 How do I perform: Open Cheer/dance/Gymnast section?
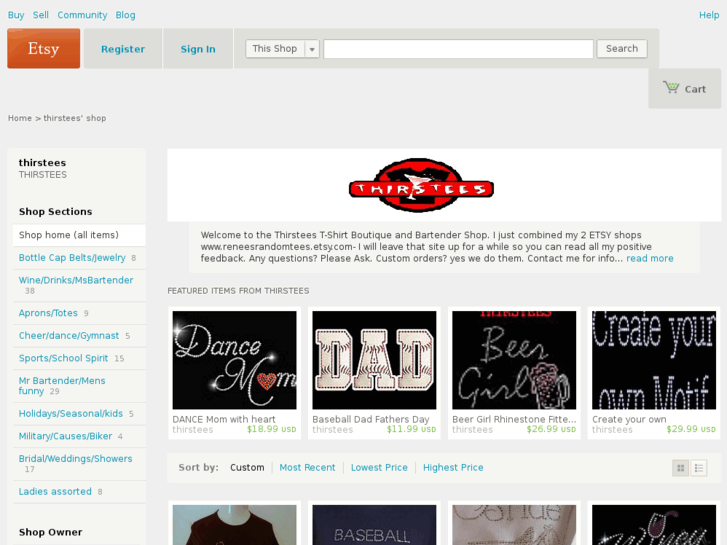point(69,335)
